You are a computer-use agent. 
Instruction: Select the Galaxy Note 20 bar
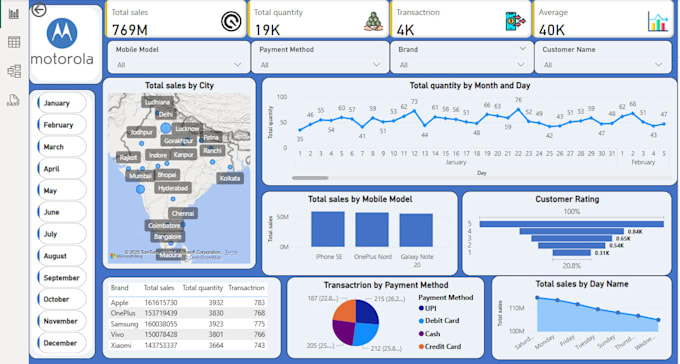point(416,230)
